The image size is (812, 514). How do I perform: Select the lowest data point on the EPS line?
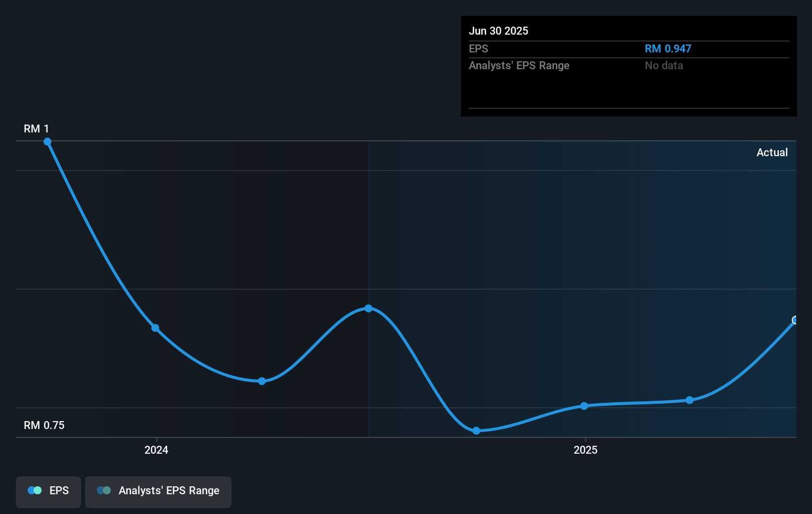pos(476,431)
